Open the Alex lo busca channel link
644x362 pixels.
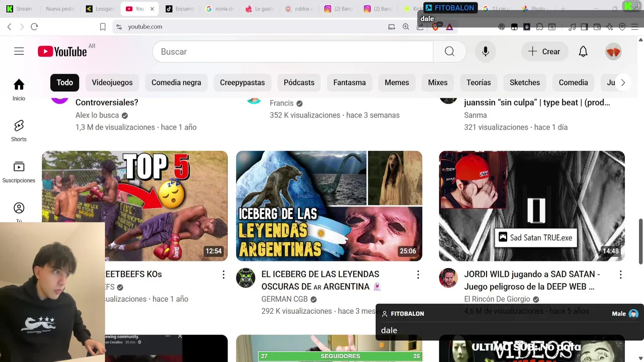point(97,115)
